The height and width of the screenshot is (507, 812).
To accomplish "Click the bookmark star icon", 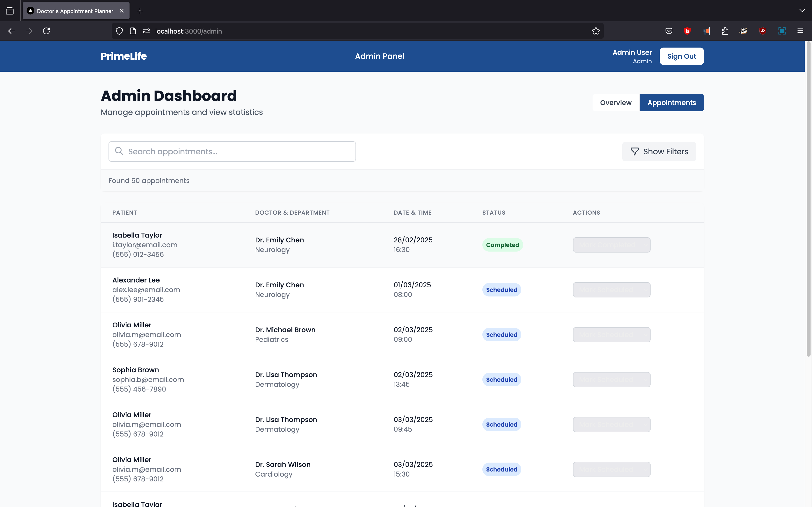I will click(595, 31).
